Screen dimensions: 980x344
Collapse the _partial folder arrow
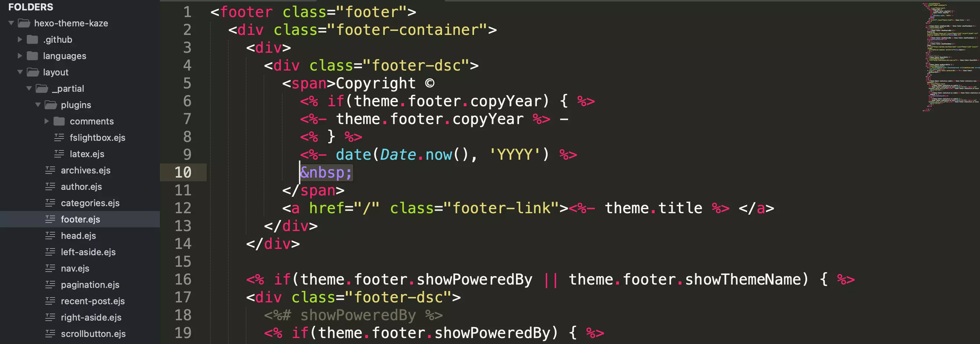pyautogui.click(x=29, y=88)
